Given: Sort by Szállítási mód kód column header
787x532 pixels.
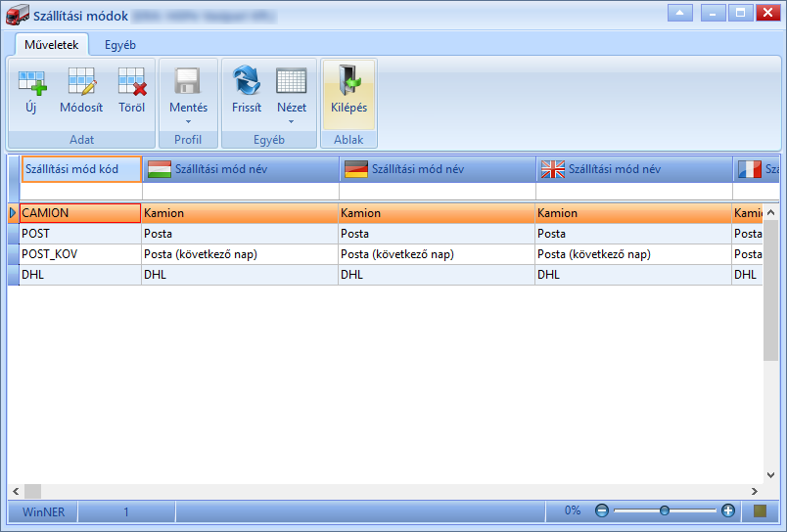Looking at the screenshot, I should [81, 169].
